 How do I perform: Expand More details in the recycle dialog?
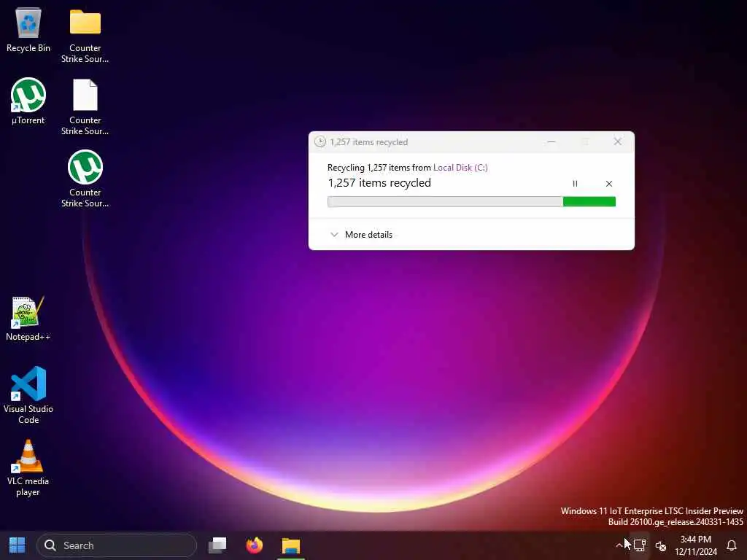click(362, 235)
